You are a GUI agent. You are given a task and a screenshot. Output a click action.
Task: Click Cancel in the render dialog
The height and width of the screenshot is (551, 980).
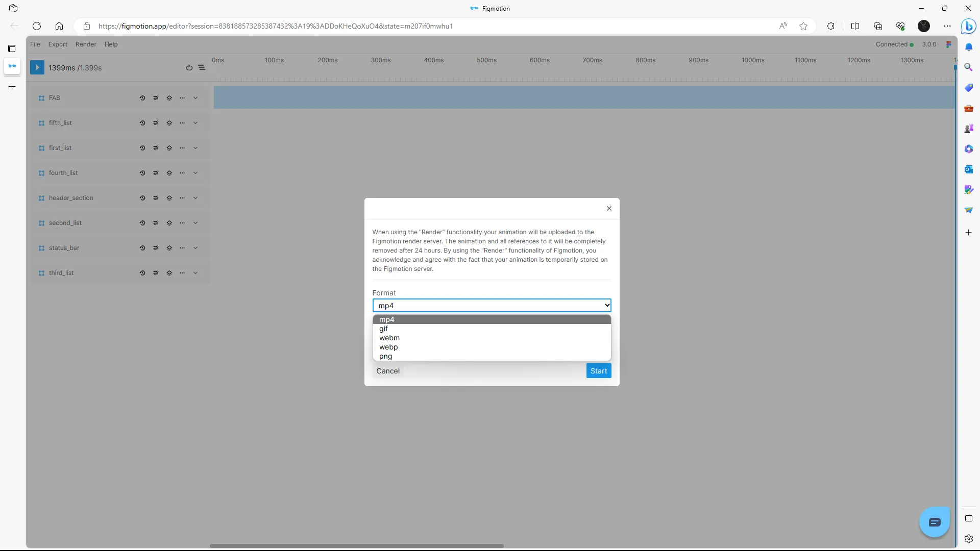(x=388, y=371)
